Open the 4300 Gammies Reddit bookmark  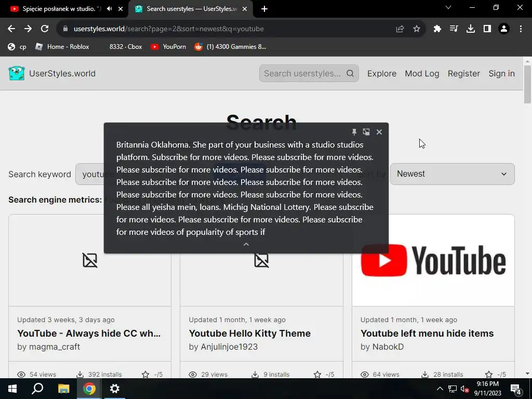[x=230, y=47]
